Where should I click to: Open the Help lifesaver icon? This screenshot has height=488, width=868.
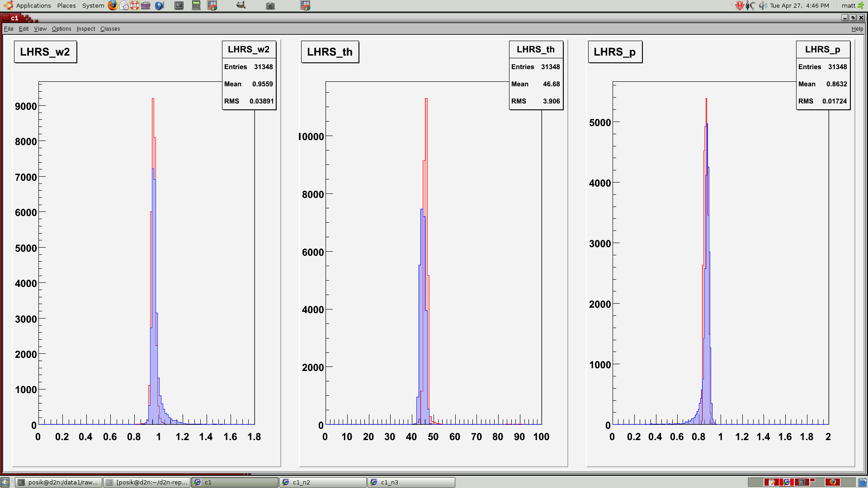(x=135, y=5)
